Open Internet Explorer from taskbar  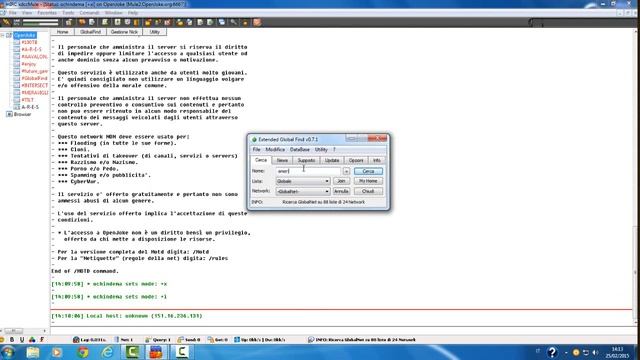pyautogui.click(x=107, y=352)
